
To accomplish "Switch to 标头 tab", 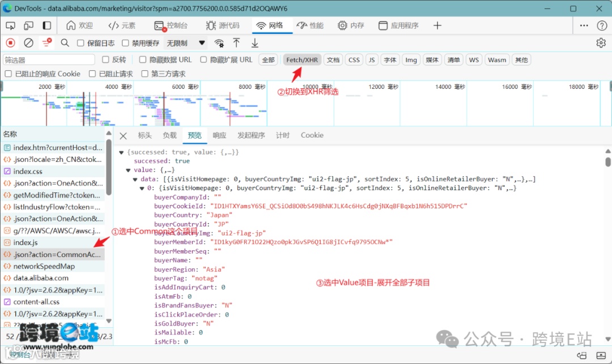I will 145,135.
